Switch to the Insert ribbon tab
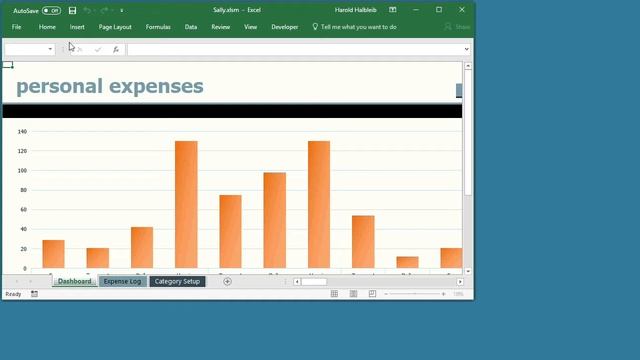Viewport: 640px width, 360px height. click(77, 27)
